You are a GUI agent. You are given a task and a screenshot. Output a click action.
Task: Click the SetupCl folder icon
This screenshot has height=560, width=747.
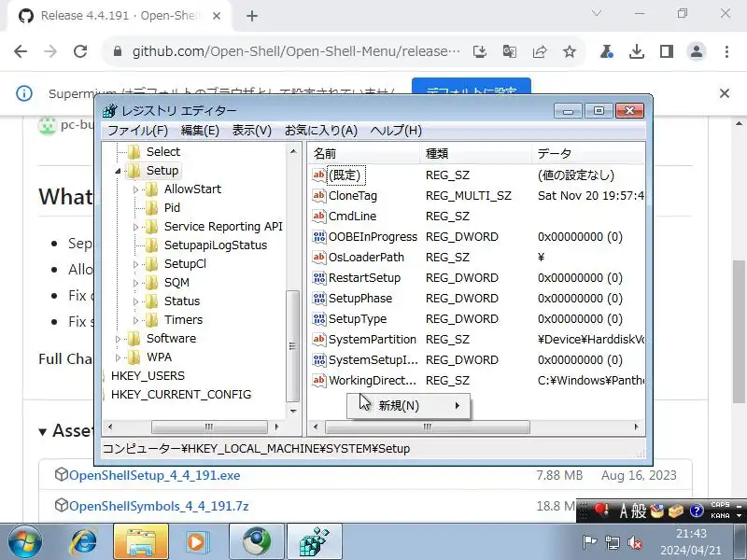(x=152, y=264)
